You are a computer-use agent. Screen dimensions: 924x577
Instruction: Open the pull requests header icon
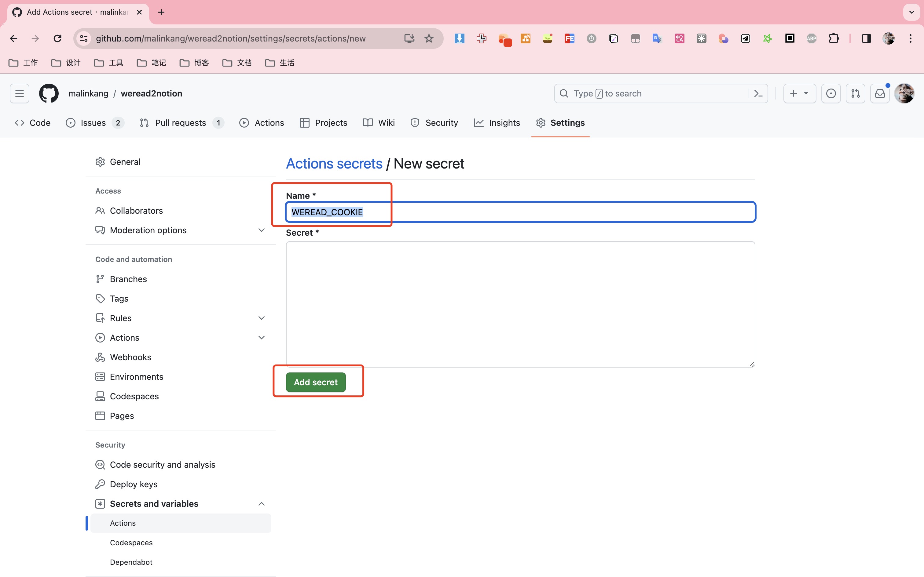[x=855, y=93]
